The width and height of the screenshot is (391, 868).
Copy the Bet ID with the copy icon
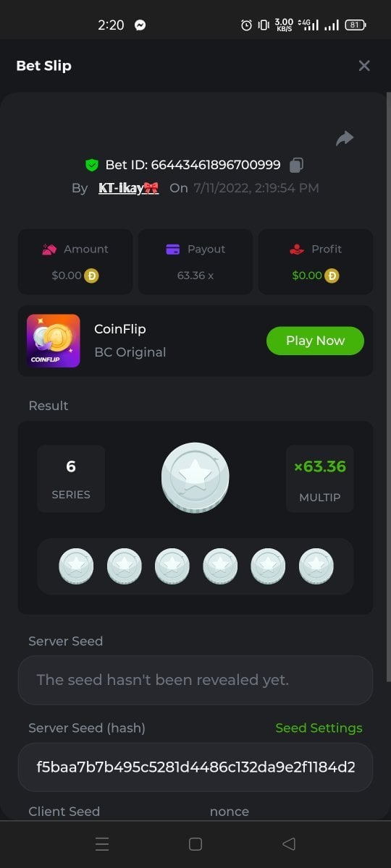coord(296,165)
